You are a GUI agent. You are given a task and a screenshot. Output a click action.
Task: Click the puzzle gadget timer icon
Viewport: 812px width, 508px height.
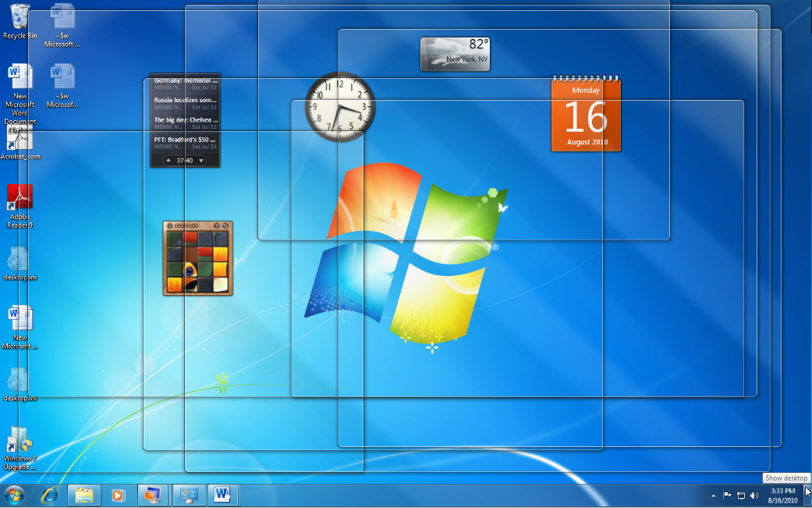tap(170, 226)
